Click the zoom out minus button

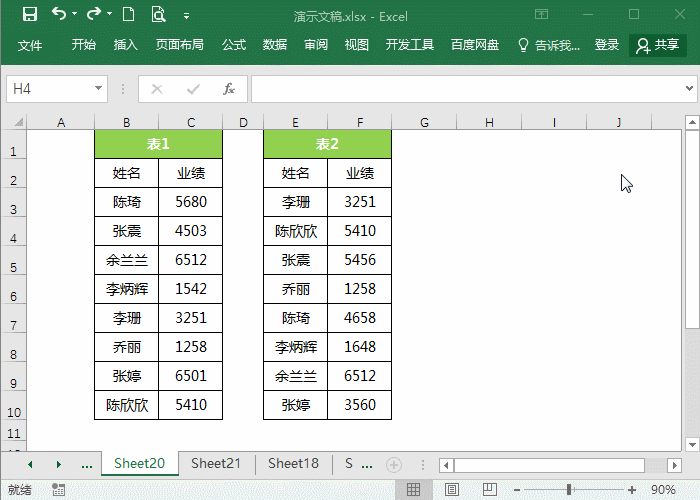tap(517, 490)
